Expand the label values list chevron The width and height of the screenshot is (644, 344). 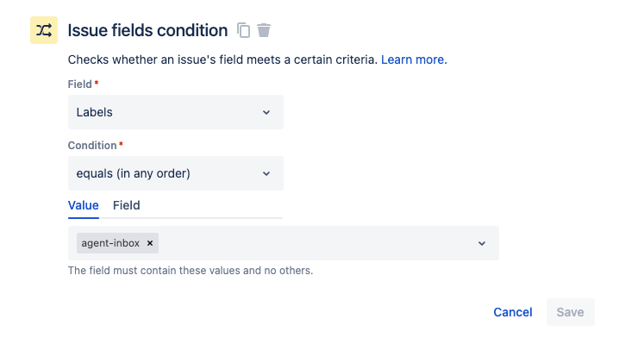coord(482,243)
